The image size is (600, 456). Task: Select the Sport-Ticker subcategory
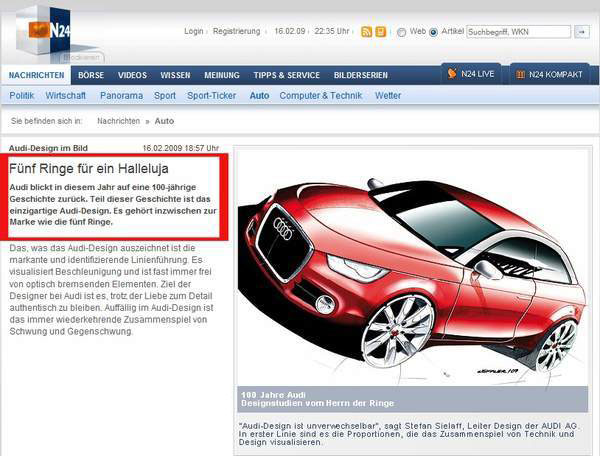pyautogui.click(x=212, y=96)
